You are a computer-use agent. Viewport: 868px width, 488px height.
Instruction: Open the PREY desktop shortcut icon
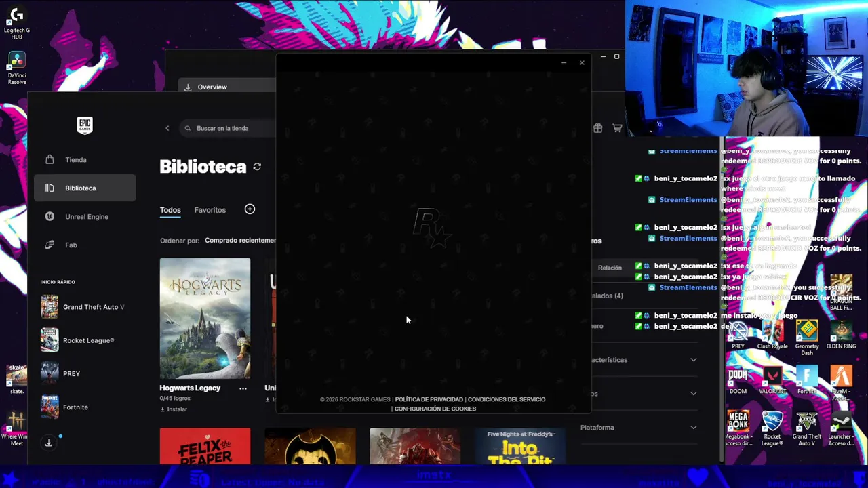[x=738, y=335]
